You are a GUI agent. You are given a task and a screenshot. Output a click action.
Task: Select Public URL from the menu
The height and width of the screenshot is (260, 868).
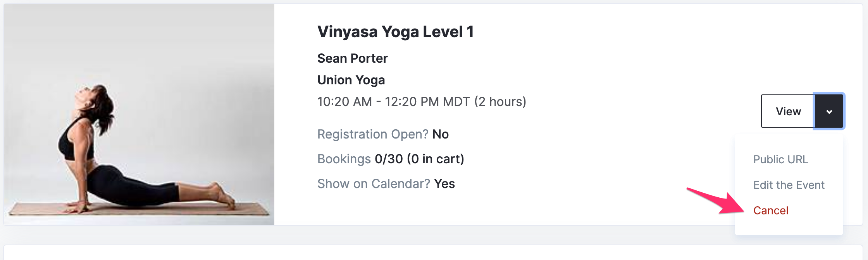(780, 159)
